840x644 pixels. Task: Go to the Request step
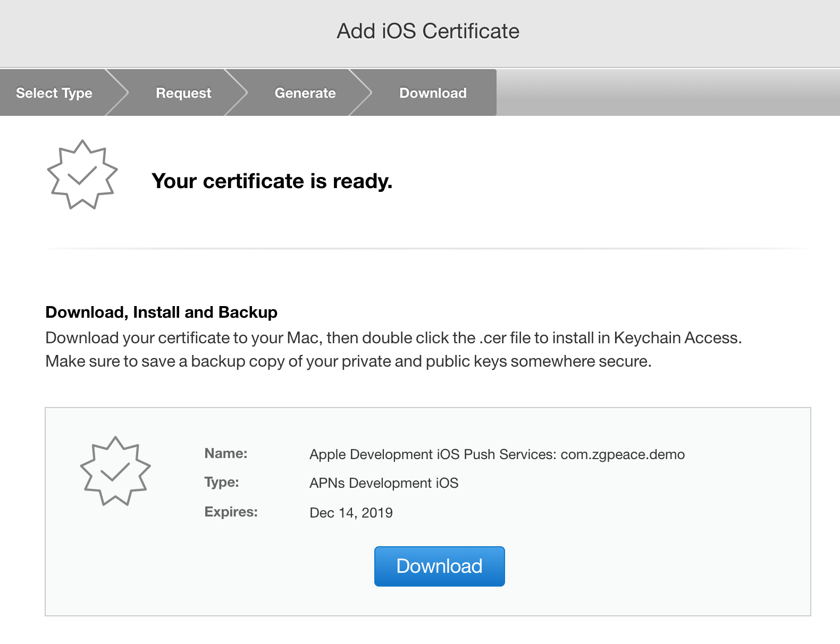click(183, 93)
